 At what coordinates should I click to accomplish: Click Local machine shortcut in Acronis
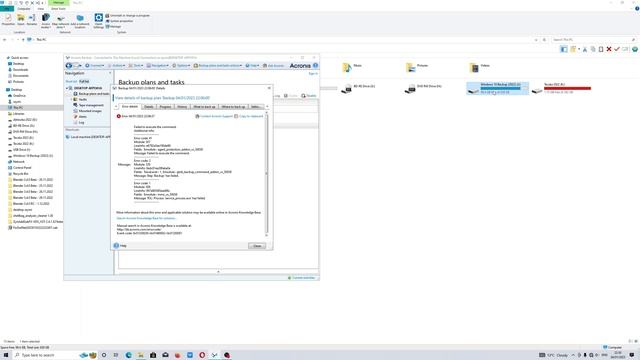(x=88, y=137)
